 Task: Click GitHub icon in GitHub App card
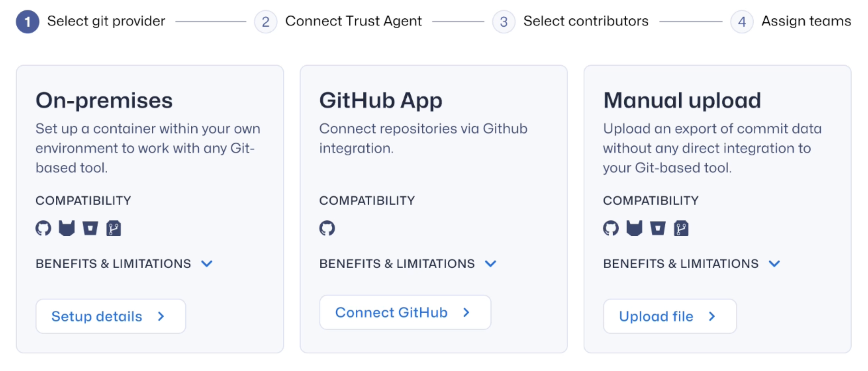[327, 229]
